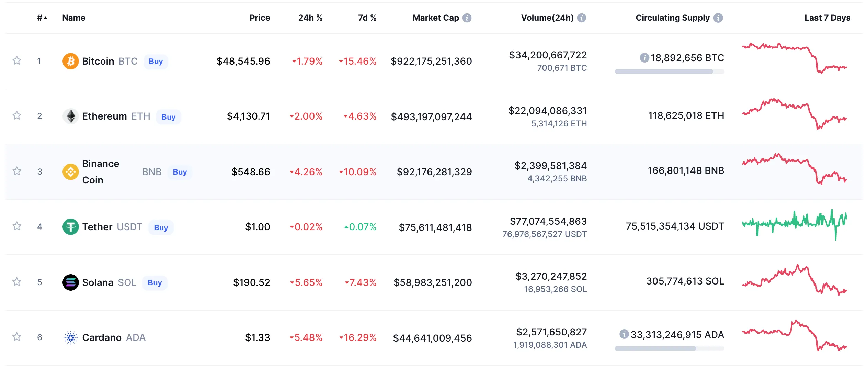Click info icon beside Bitcoin circulating supply
This screenshot has width=868, height=367.
[x=644, y=58]
